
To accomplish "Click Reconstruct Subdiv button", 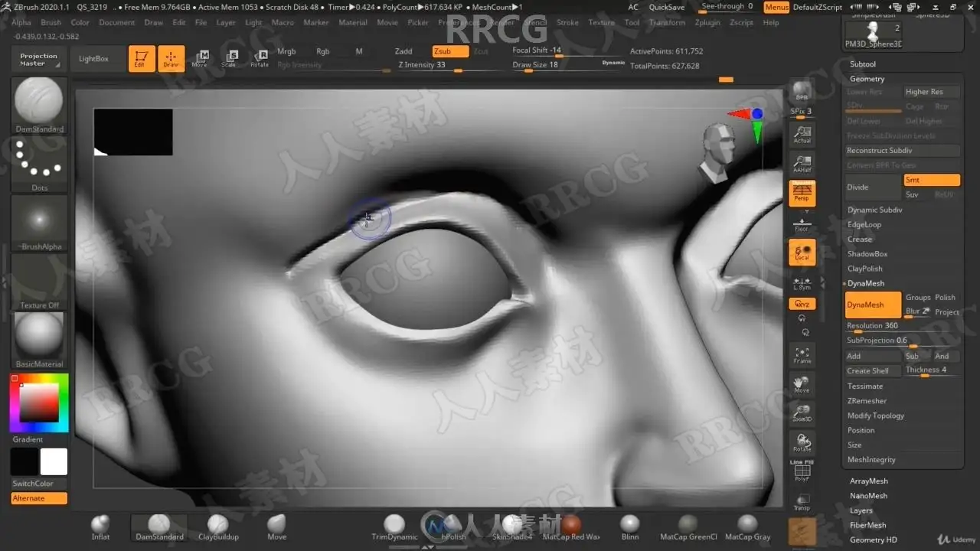I will click(903, 151).
